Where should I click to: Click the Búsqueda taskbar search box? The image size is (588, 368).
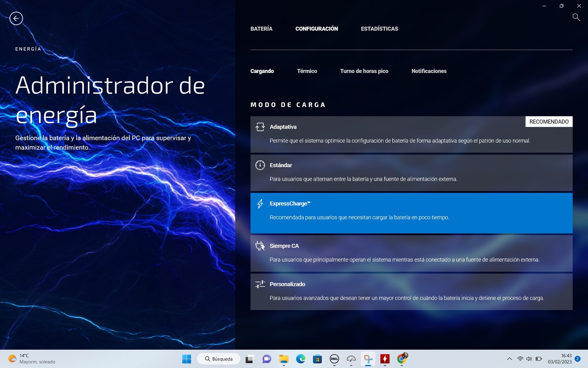tap(219, 359)
